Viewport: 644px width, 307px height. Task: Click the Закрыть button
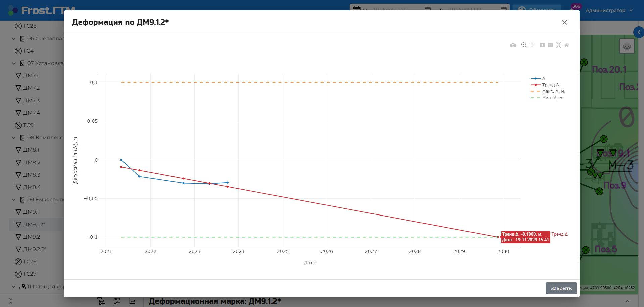(561, 288)
